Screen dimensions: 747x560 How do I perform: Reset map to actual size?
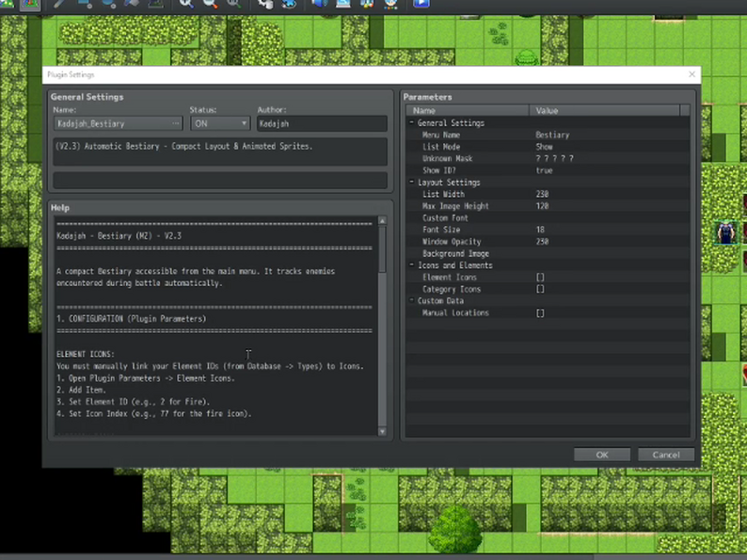point(233,4)
